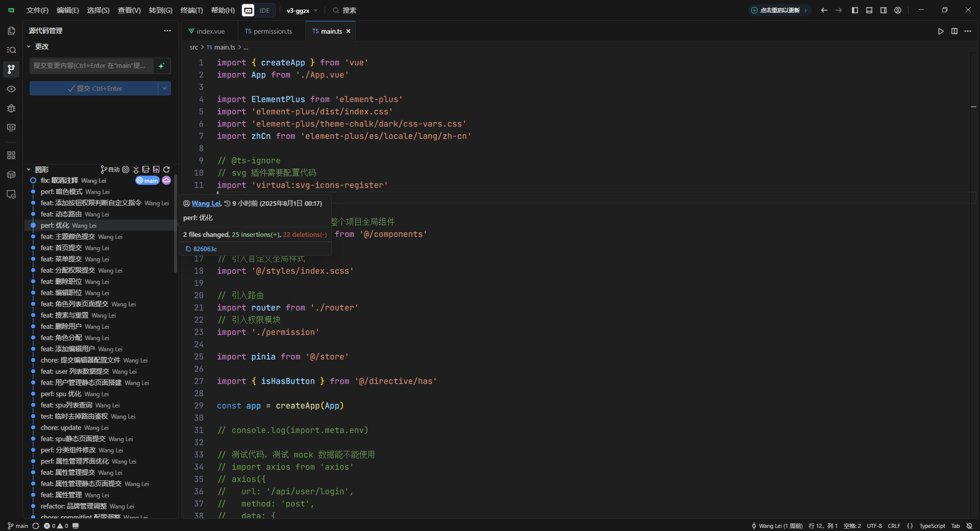Open the '编辑(E)' menu
Viewport: 980px width, 531px height.
click(x=67, y=10)
